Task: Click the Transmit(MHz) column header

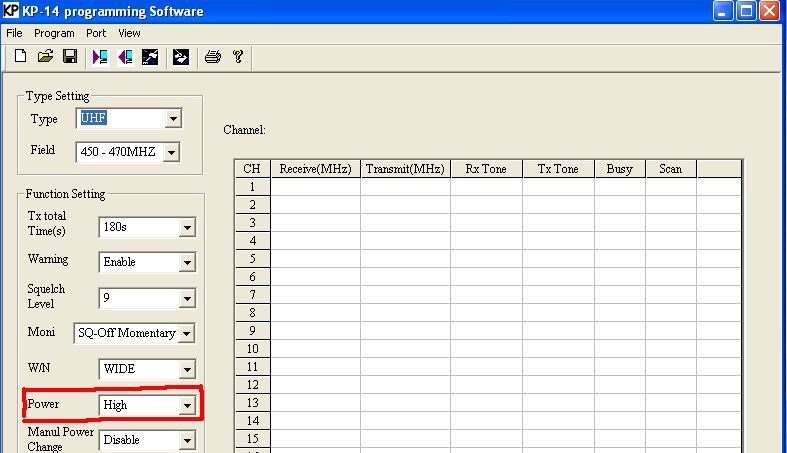Action: tap(405, 169)
